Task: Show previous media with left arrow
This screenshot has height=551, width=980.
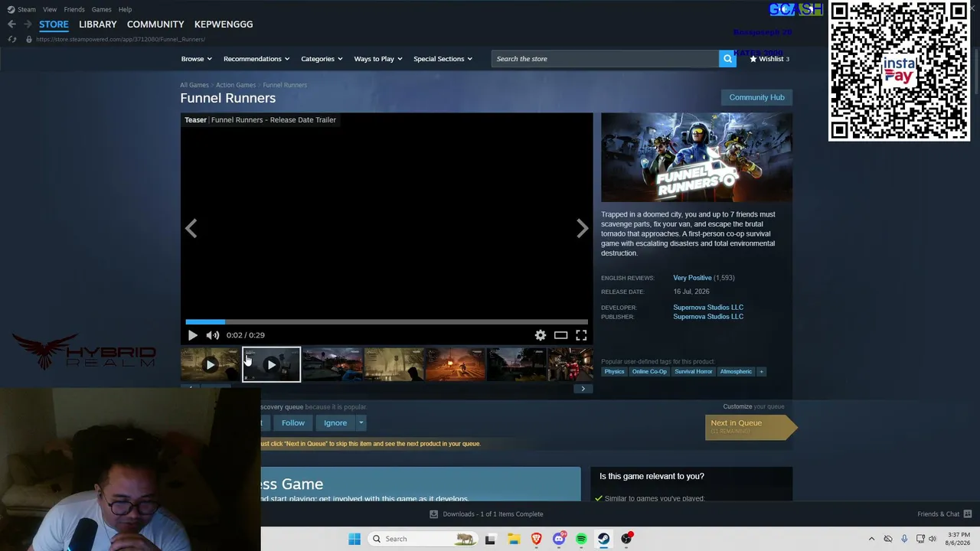Action: (191, 228)
